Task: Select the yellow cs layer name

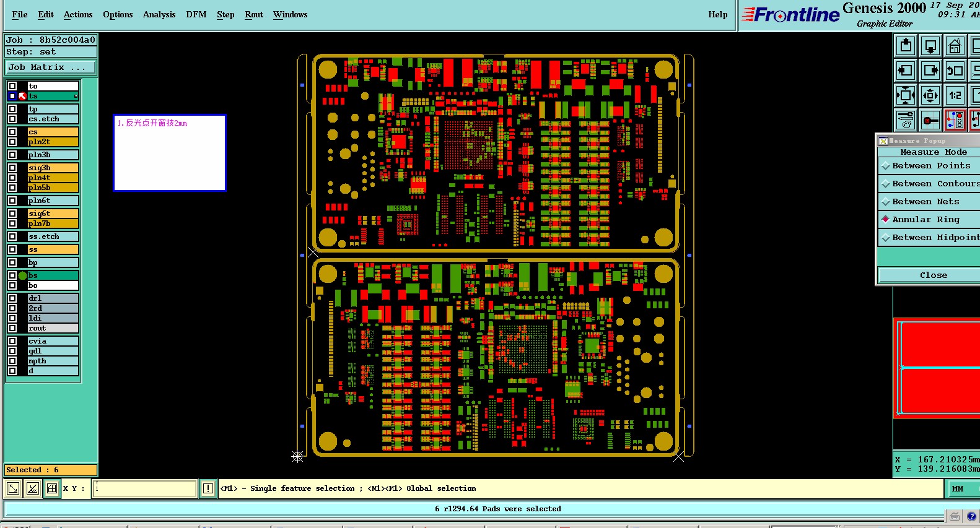Action: 53,132
